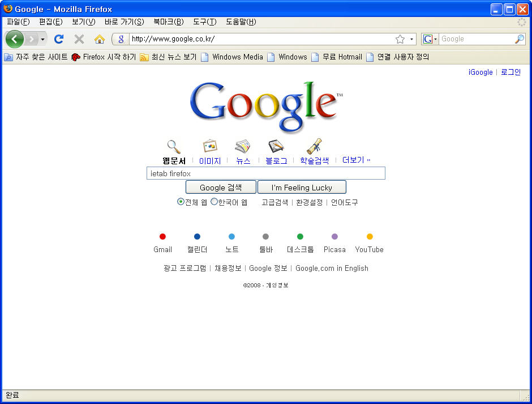The height and width of the screenshot is (404, 532).
Task: Open the 바로 가기(S) menu
Action: pyautogui.click(x=124, y=22)
